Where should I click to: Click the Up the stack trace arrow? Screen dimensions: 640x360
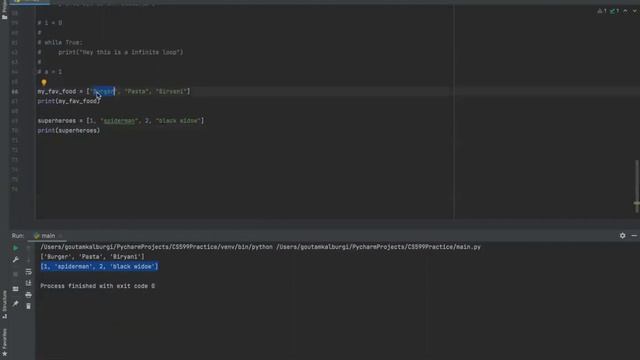(x=29, y=248)
